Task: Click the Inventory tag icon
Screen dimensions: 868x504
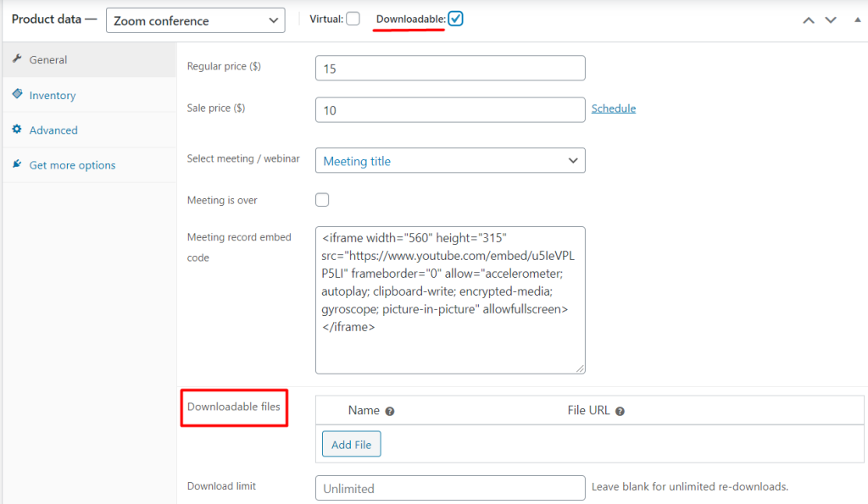Action: pos(19,95)
